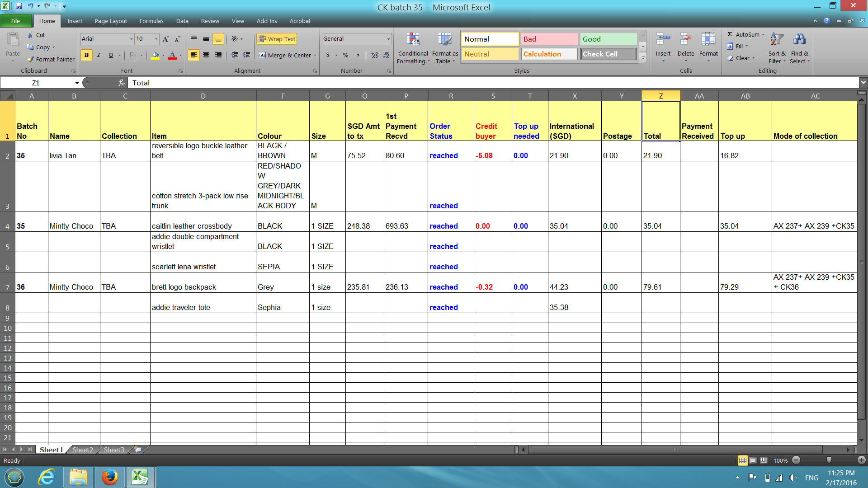This screenshot has width=868, height=488.
Task: Open the Font dialog launcher
Action: coord(180,71)
